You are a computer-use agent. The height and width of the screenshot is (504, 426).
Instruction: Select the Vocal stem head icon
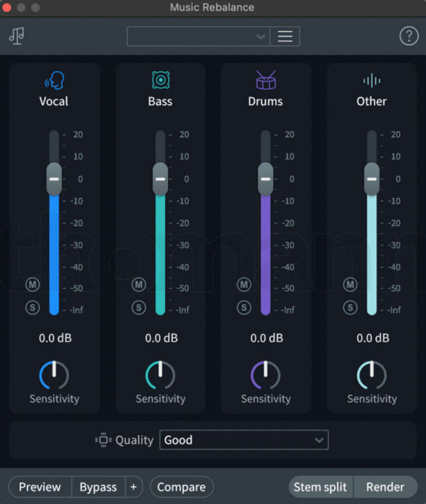(54, 79)
